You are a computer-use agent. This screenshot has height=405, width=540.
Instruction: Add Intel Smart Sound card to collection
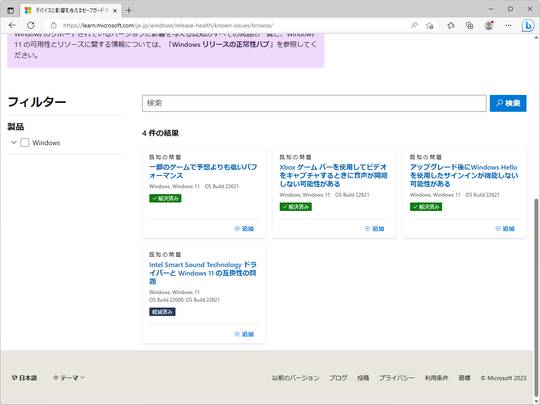click(244, 334)
